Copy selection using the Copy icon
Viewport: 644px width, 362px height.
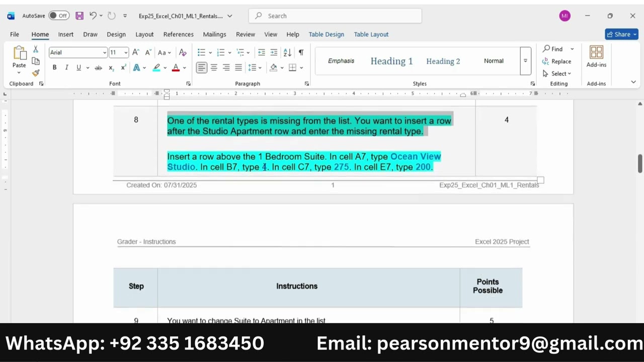point(35,61)
